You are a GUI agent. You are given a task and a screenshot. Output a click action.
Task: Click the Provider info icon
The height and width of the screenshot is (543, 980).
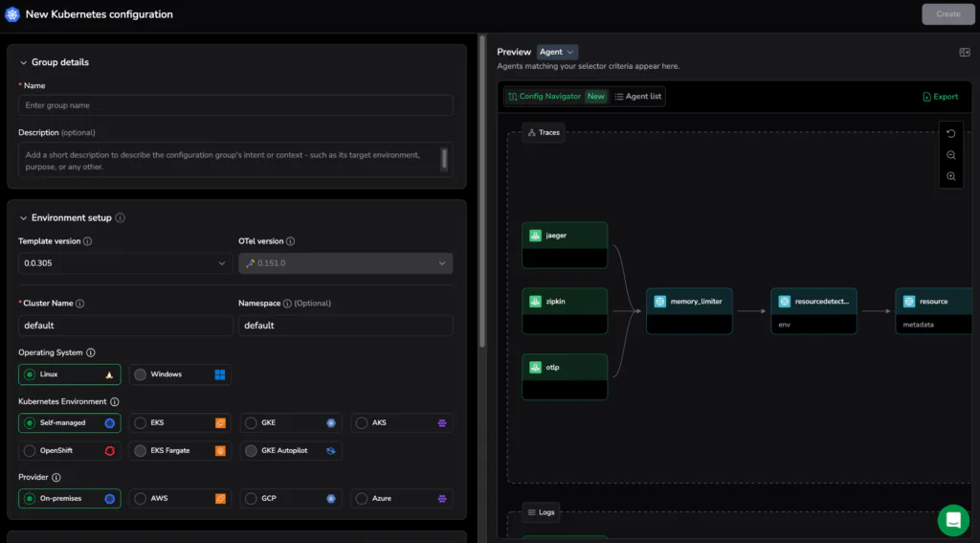(x=56, y=477)
